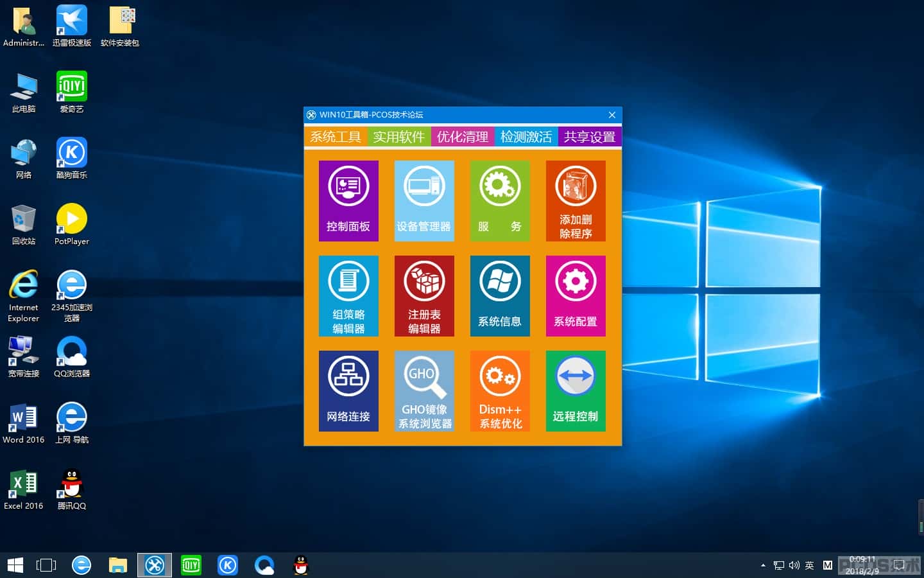The height and width of the screenshot is (578, 924).
Task: Launch 设备管理器 tile
Action: tap(424, 201)
